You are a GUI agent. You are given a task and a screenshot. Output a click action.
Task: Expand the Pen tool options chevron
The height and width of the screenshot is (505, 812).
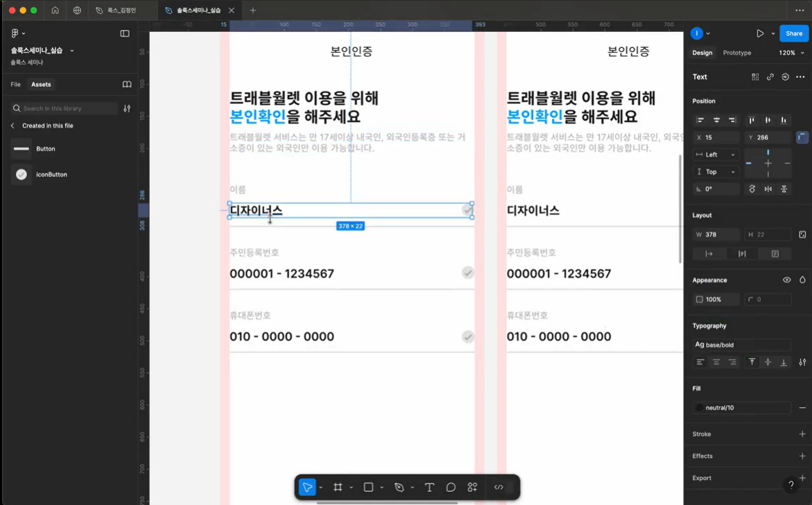[x=412, y=488]
